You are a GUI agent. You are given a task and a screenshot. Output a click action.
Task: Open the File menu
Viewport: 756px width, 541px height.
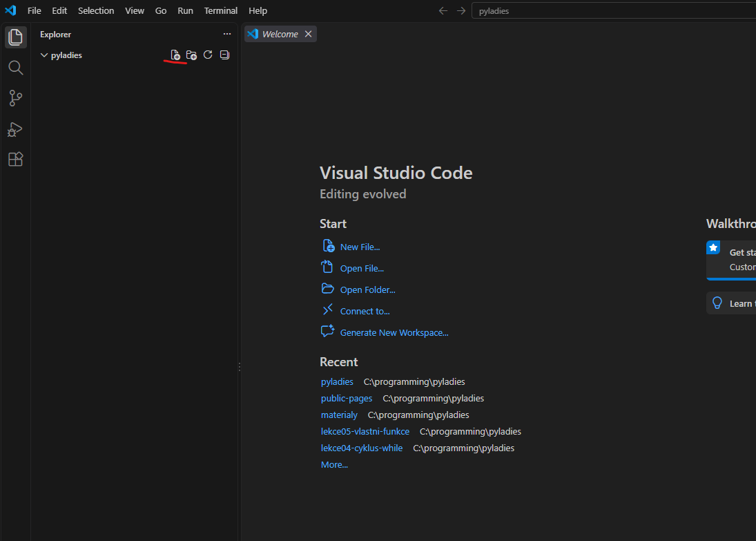pyautogui.click(x=35, y=10)
